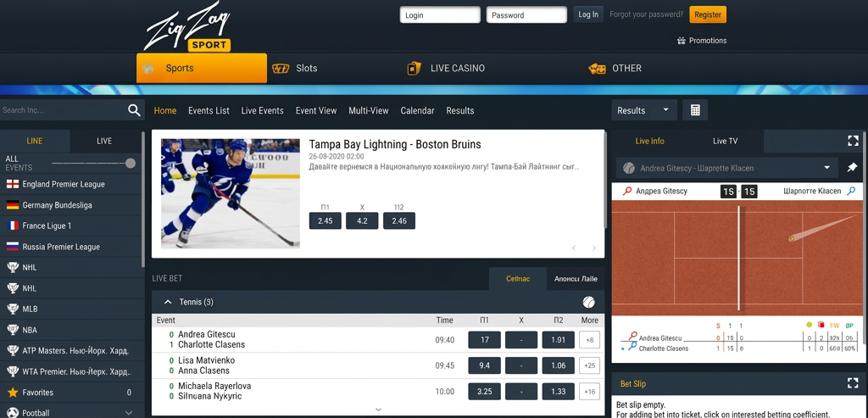Open the calculator icon button

click(695, 110)
